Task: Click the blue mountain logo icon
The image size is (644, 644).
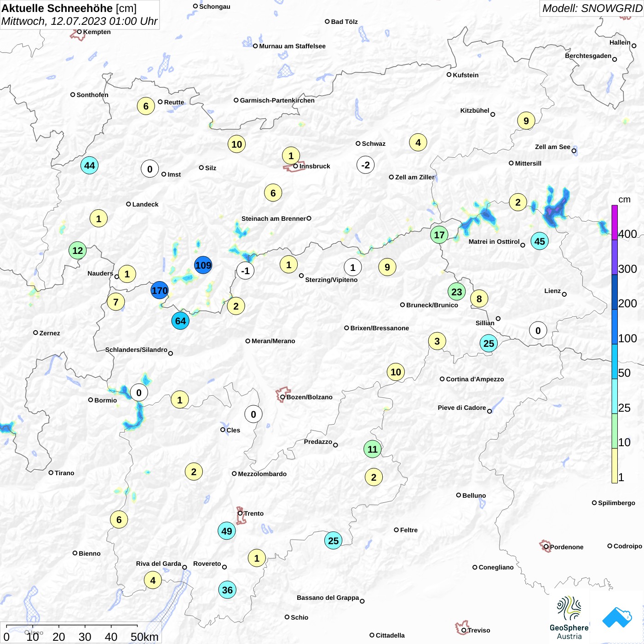Action: point(617,617)
